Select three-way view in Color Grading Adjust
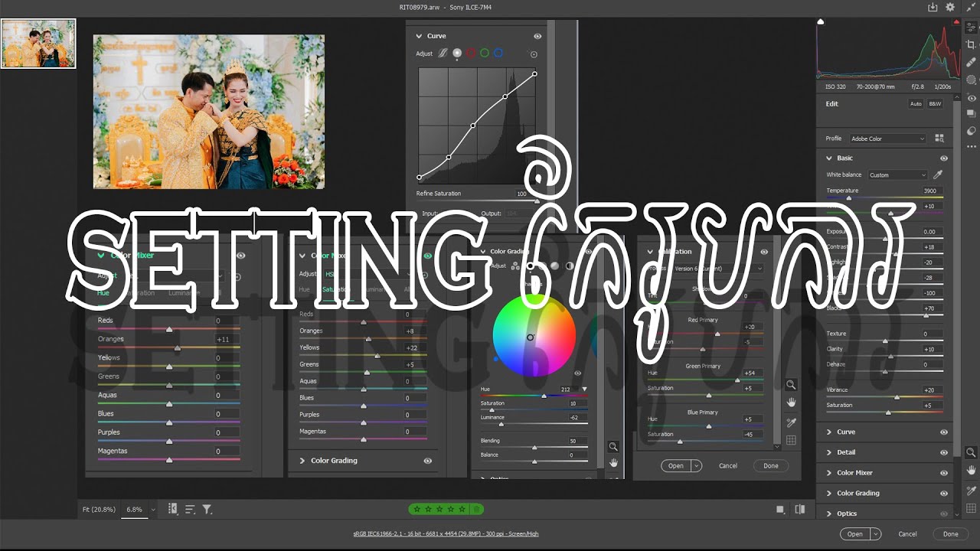This screenshot has height=551, width=980. (515, 266)
